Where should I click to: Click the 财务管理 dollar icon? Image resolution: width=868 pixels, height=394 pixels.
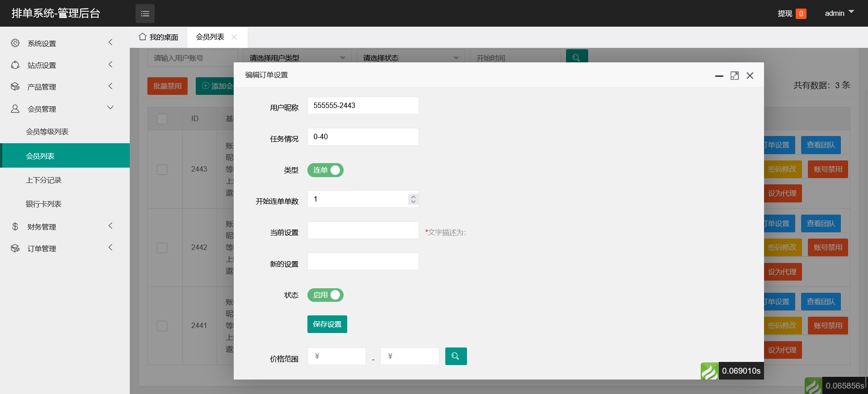tap(15, 226)
